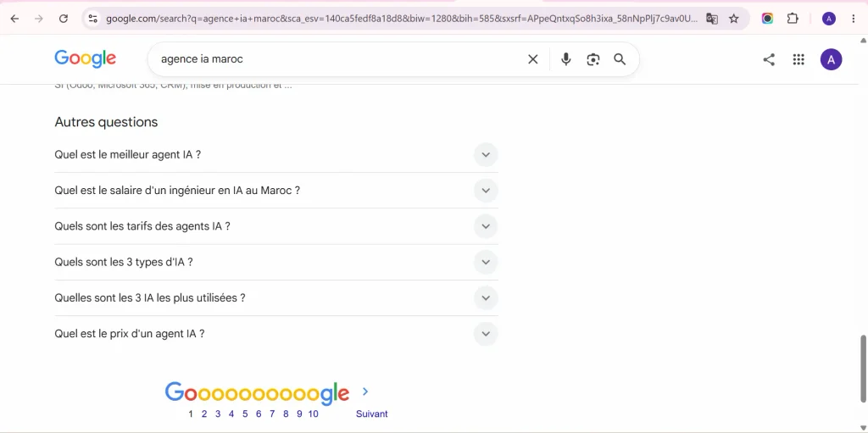The image size is (868, 433).
Task: Bookmark this page with the star
Action: pyautogui.click(x=733, y=19)
